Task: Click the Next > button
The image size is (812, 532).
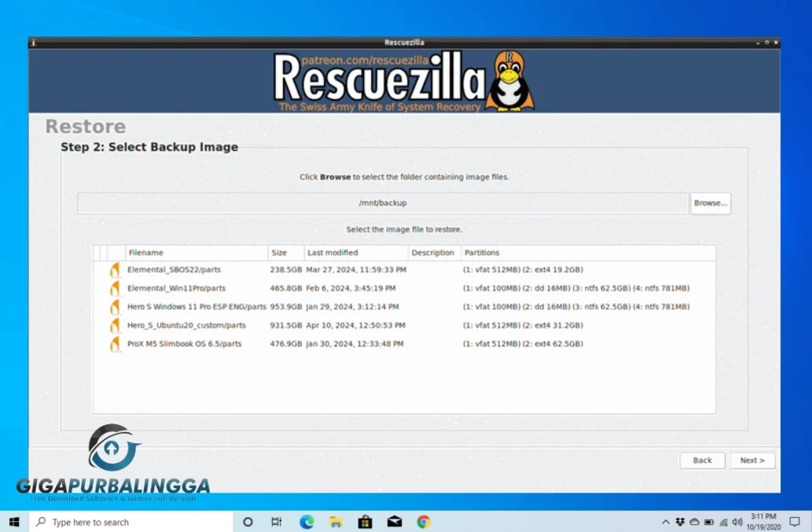Action: (752, 460)
